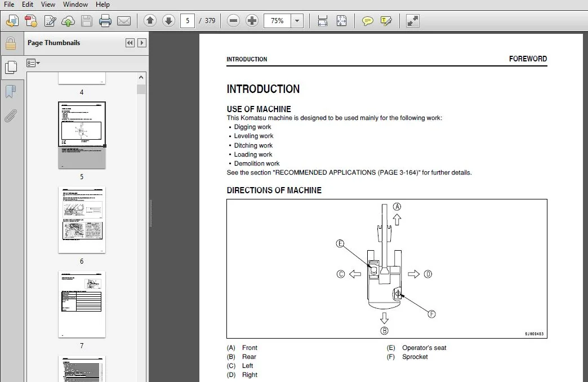
Task: Click the RECOMMENDED APPLICATIONS reference sentence
Action: click(x=349, y=172)
